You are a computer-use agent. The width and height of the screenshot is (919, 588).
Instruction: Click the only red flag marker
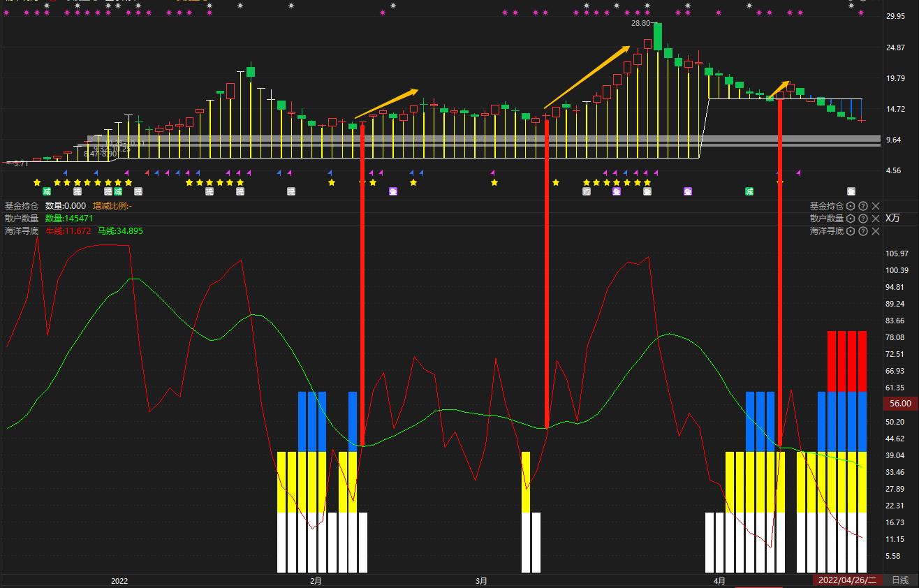point(147,172)
